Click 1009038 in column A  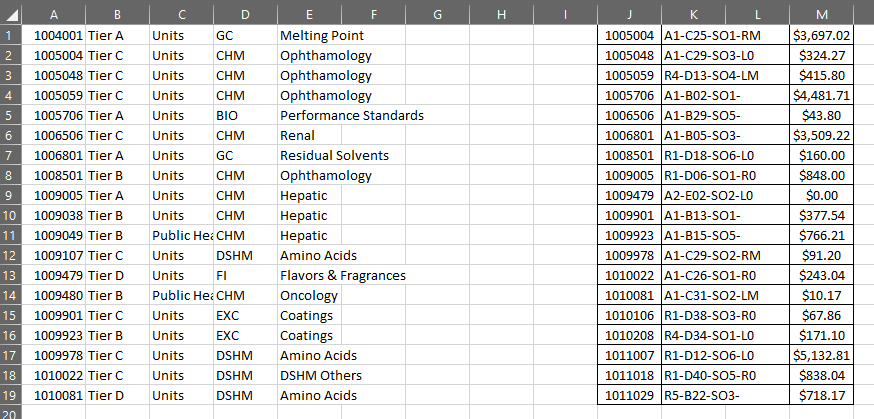tap(54, 215)
